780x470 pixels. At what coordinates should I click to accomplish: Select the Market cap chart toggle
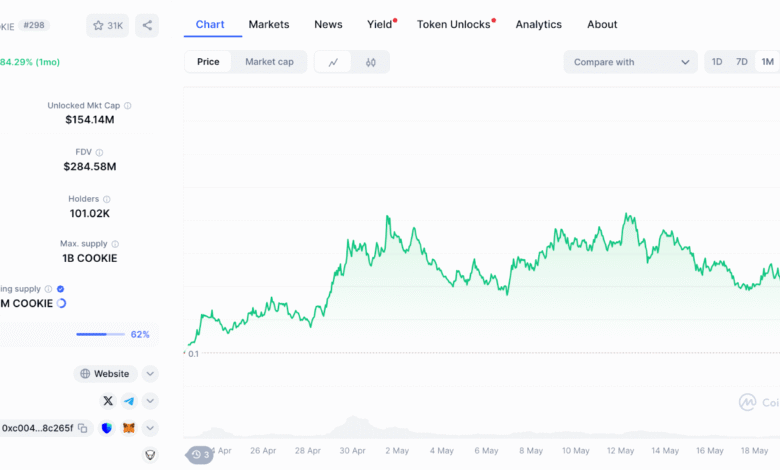pos(269,62)
